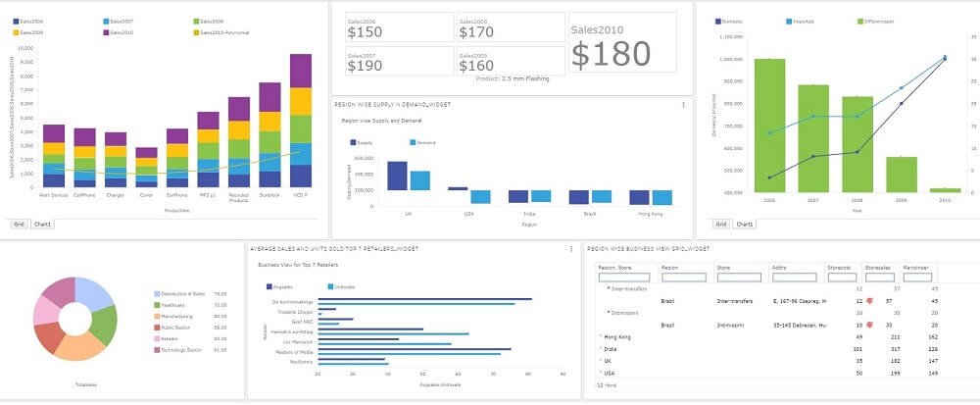Screen dimensions: 980x405
Task: Click the '12 rows' grid footer text
Action: (607, 385)
